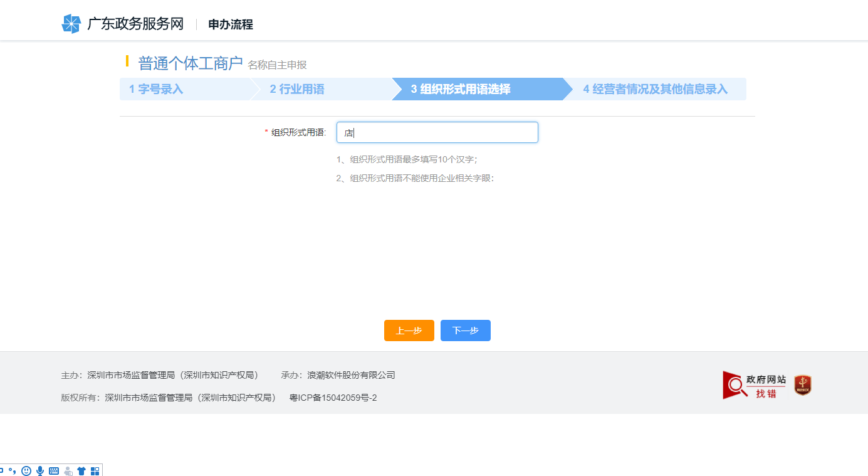Open the emoji panel on the input method toolbar
The width and height of the screenshot is (868, 476).
[x=26, y=470]
